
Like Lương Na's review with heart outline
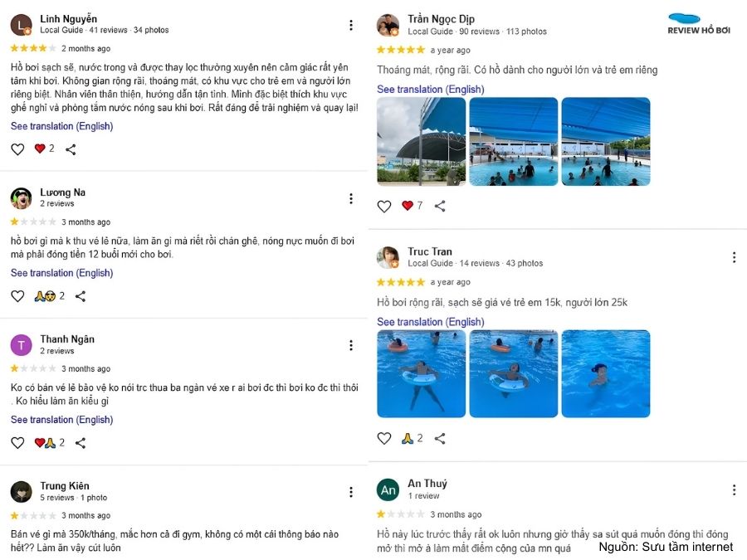[x=17, y=296]
